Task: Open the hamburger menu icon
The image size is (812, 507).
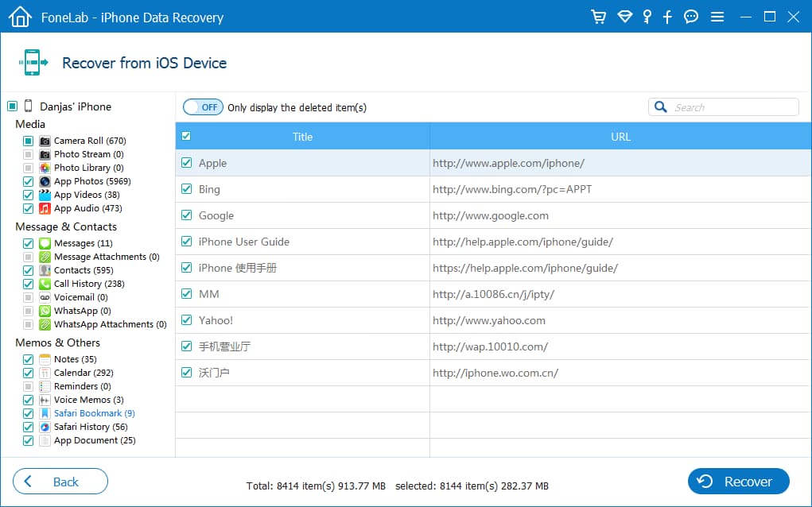Action: [717, 17]
